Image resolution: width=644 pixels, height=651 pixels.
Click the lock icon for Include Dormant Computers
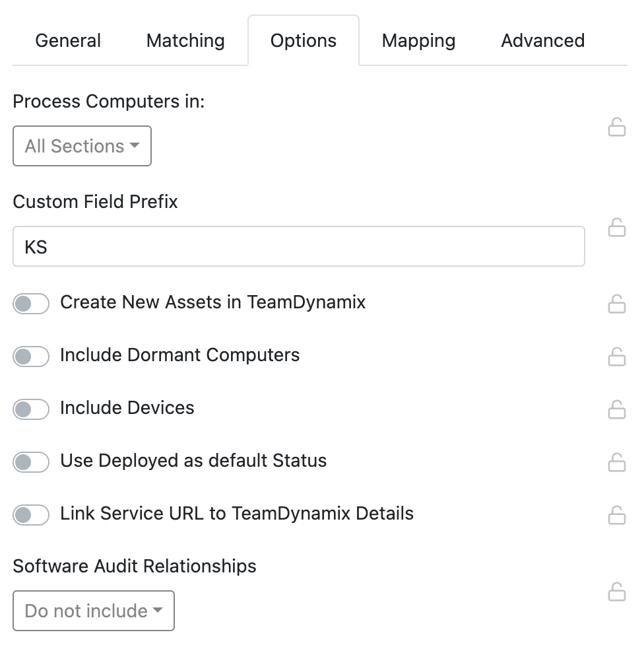click(617, 357)
